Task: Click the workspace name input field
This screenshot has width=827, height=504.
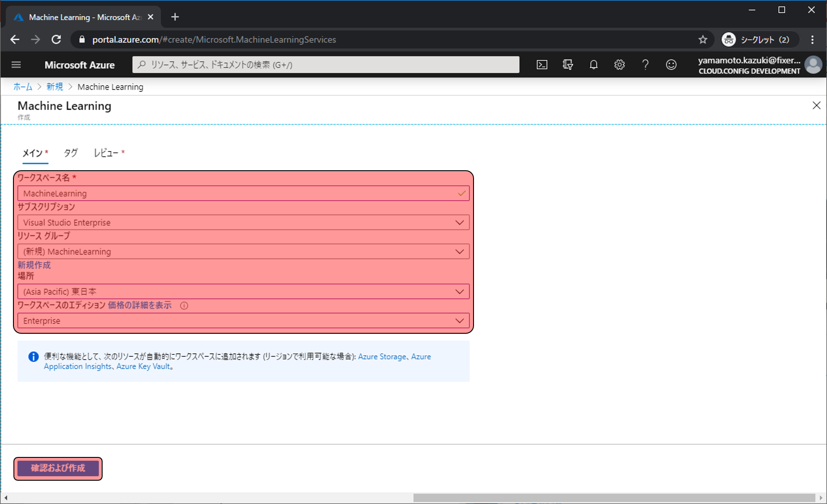Action: pyautogui.click(x=237, y=194)
